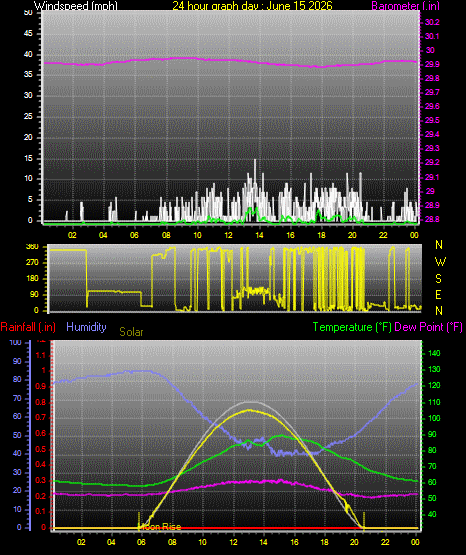Click the E compass direction label
Viewport: 466px width, 555px height.
pos(438,294)
